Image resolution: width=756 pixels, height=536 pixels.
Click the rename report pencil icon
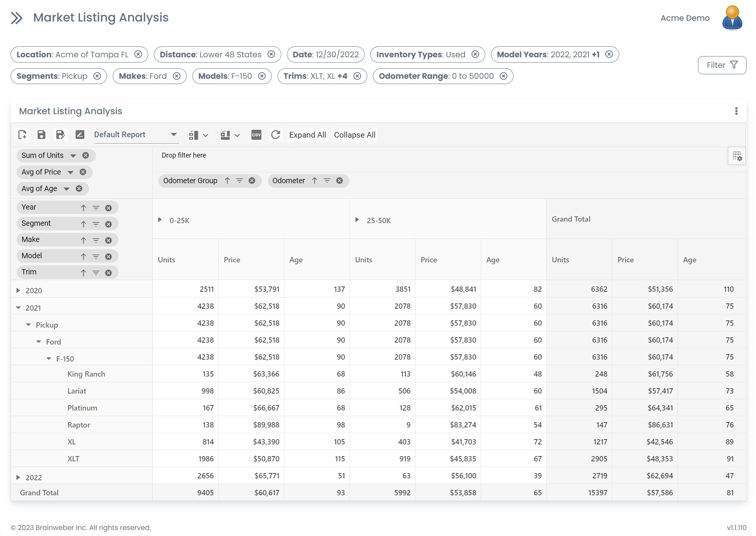tap(80, 135)
